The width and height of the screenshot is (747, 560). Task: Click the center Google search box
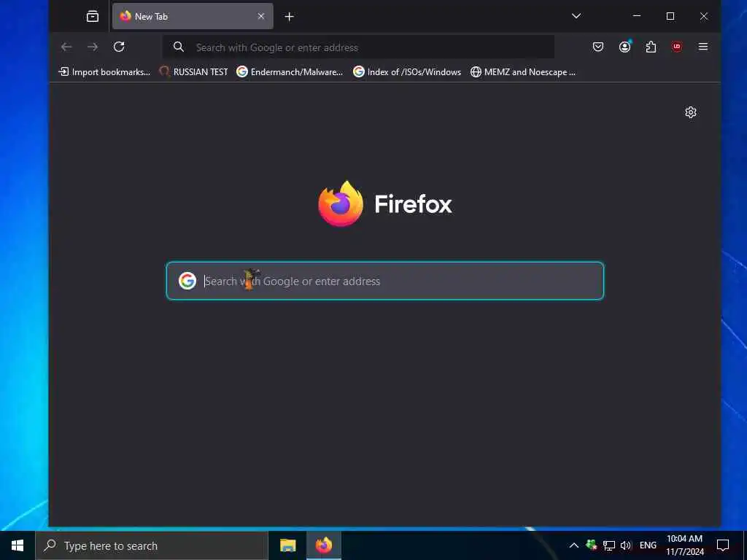click(x=385, y=281)
